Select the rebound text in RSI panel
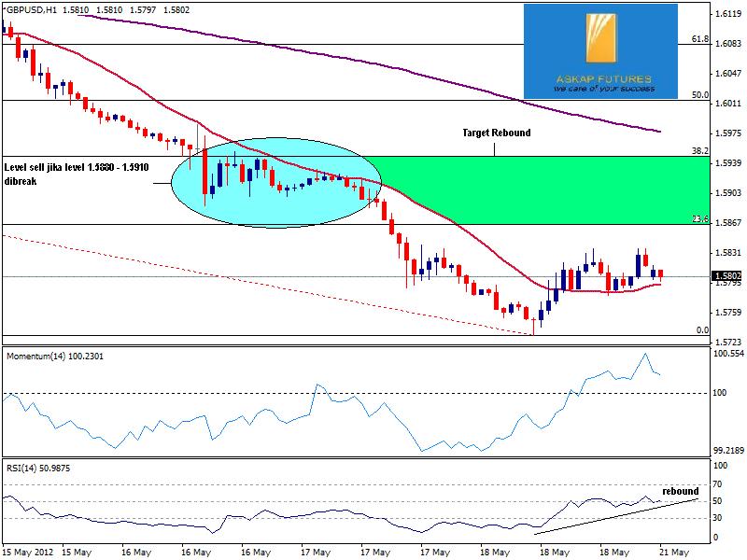The width and height of the screenshot is (747, 560). (680, 491)
